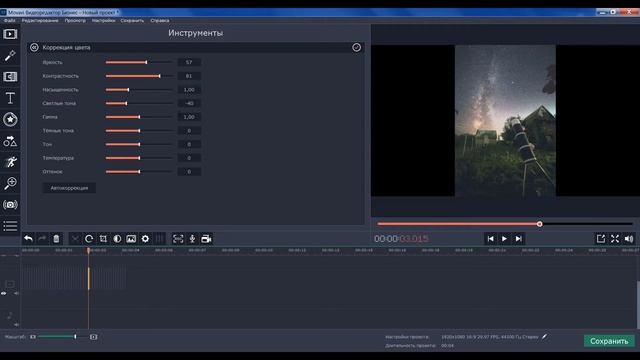The width and height of the screenshot is (640, 360).
Task: Open color adjustment half-circle icon
Action: (117, 239)
